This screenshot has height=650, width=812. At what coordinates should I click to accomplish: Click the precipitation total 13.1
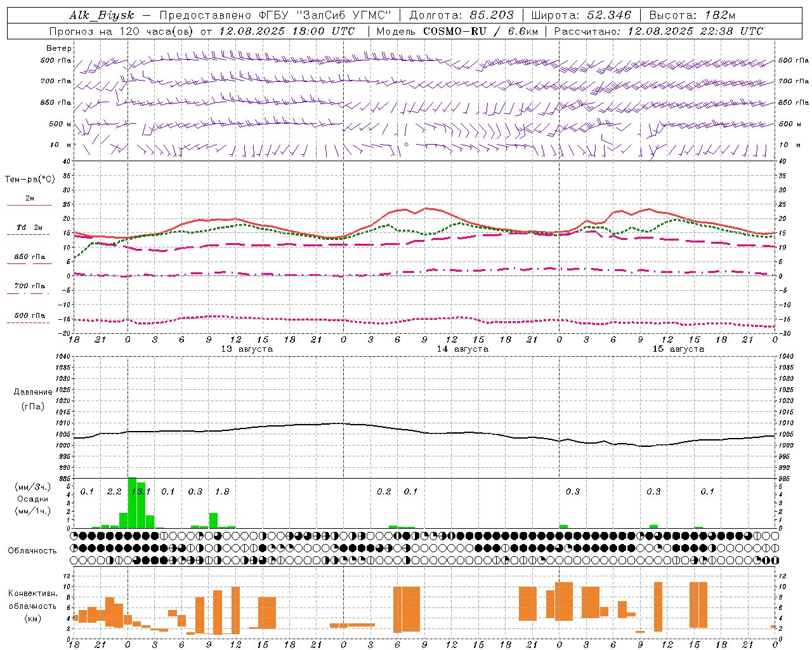141,492
